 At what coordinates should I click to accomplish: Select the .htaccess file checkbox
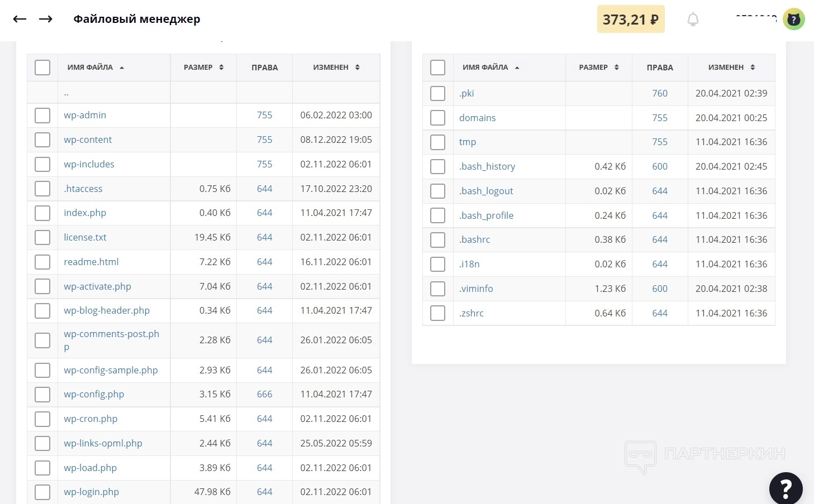[42, 189]
